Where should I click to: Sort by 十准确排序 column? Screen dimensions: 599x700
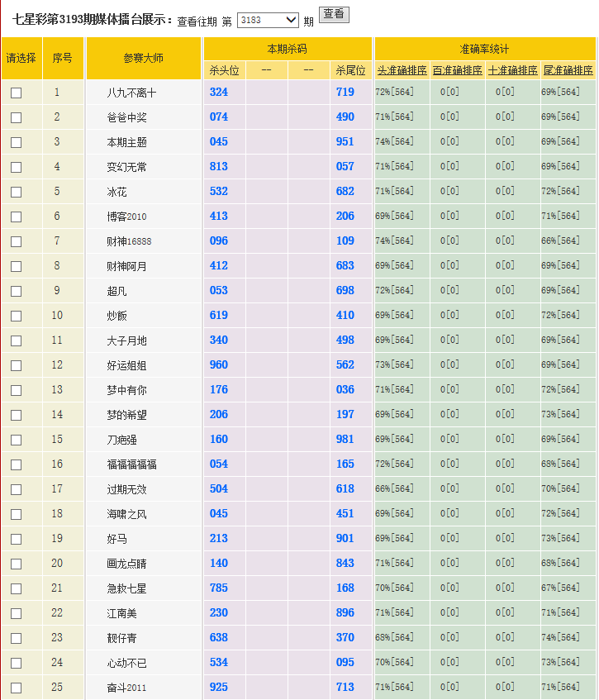click(512, 71)
